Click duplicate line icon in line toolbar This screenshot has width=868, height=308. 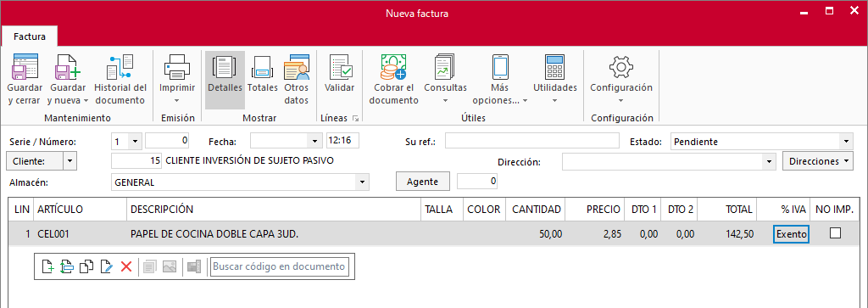click(x=86, y=266)
